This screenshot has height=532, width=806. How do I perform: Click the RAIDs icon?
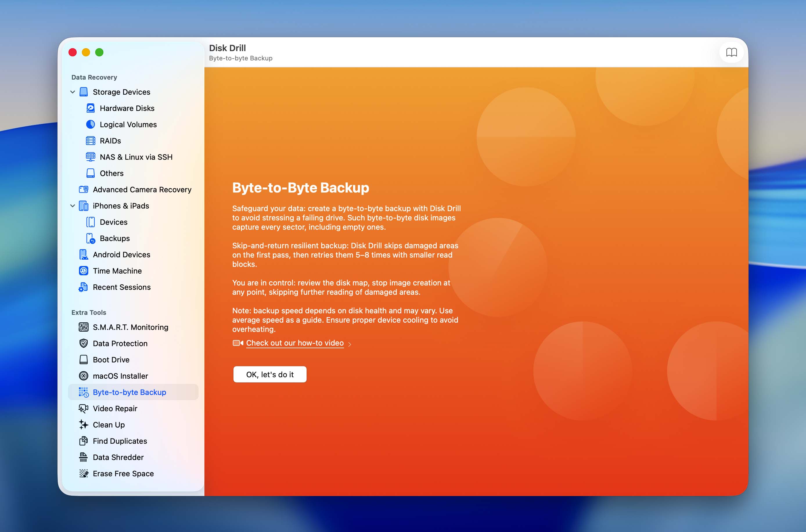click(x=91, y=141)
